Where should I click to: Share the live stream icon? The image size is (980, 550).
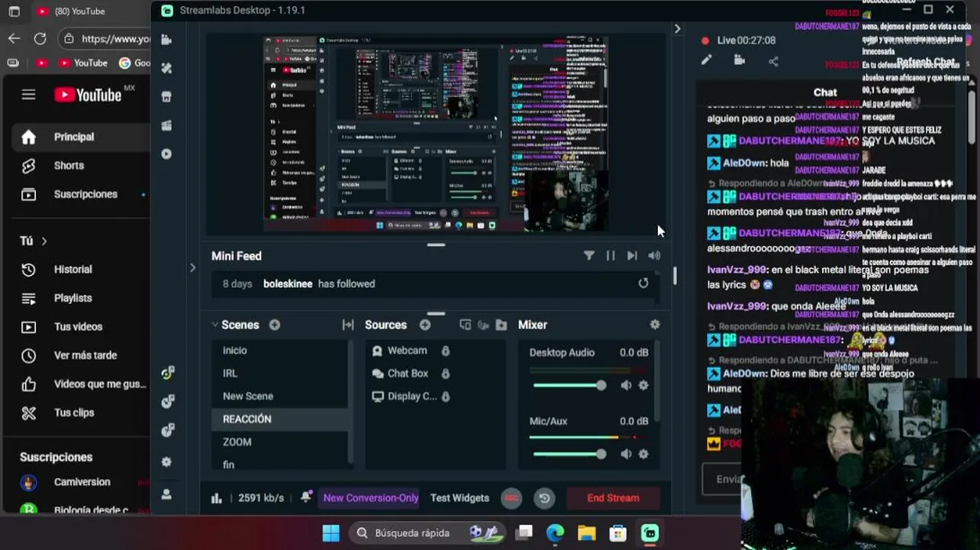click(773, 61)
